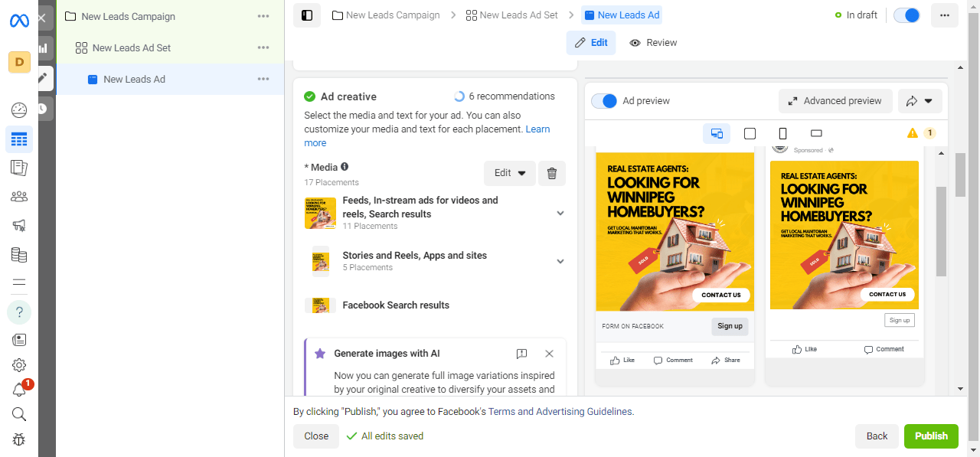Click the green Publish button
Image resolution: width=980 pixels, height=457 pixels.
[x=931, y=436]
